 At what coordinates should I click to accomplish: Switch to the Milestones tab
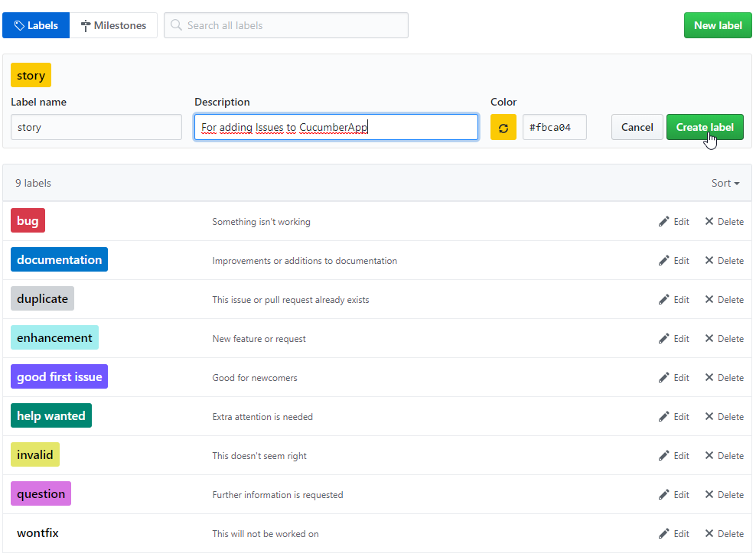coord(113,25)
